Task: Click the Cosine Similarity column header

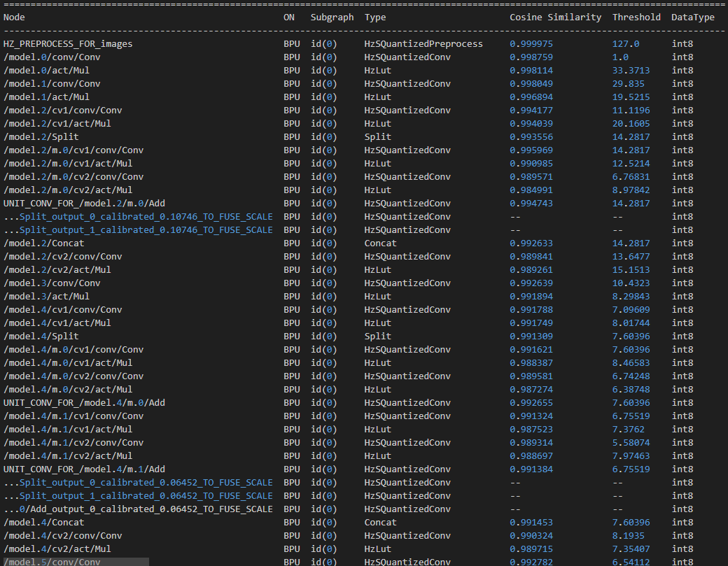Action: tap(555, 17)
